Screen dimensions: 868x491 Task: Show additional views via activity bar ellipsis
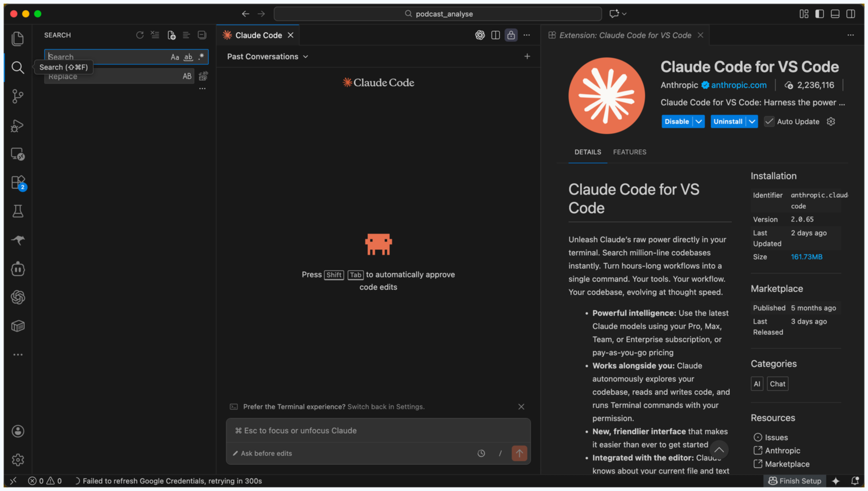pos(18,355)
